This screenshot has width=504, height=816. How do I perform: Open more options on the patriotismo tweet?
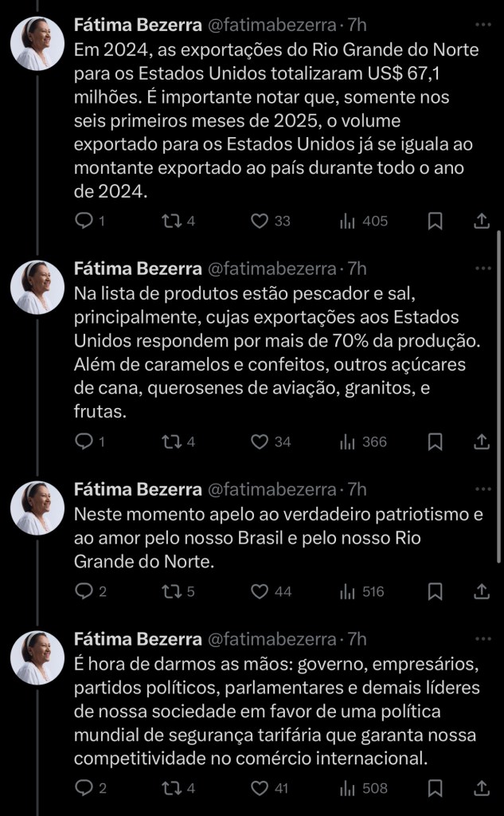483,489
